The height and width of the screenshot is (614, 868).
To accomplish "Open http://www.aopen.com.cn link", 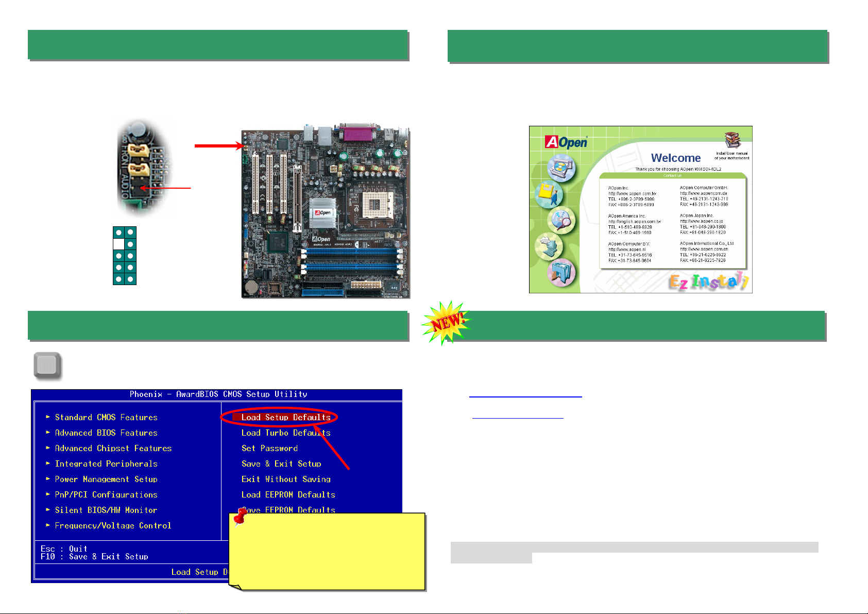I will (x=704, y=249).
